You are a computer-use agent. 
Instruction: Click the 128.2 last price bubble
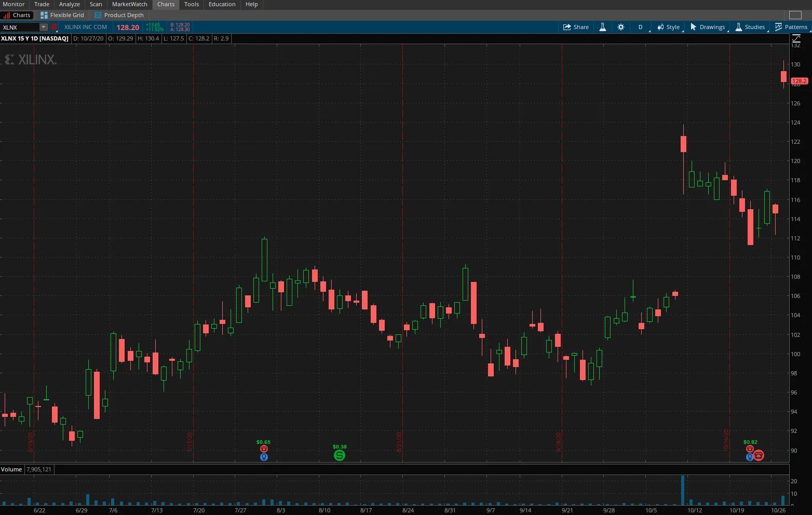coord(799,81)
